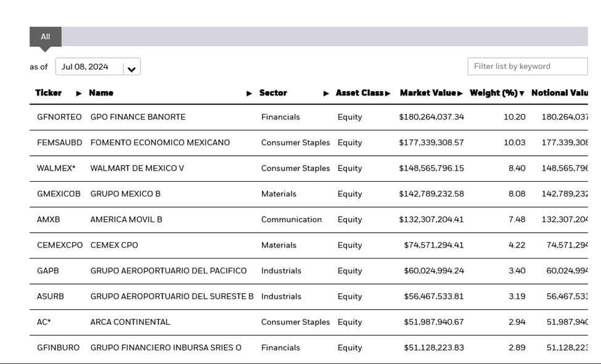Sort the table by Ticker column
The image size is (601, 364).
point(79,93)
